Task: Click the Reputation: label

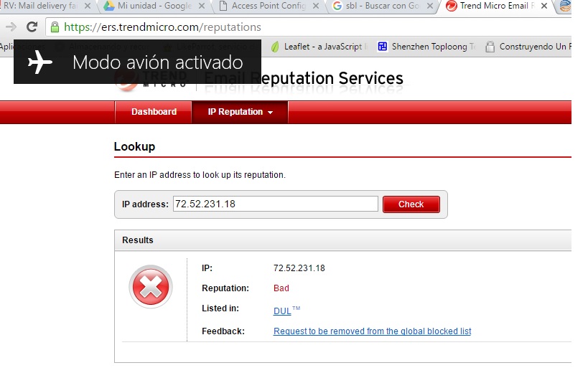Action: point(225,288)
